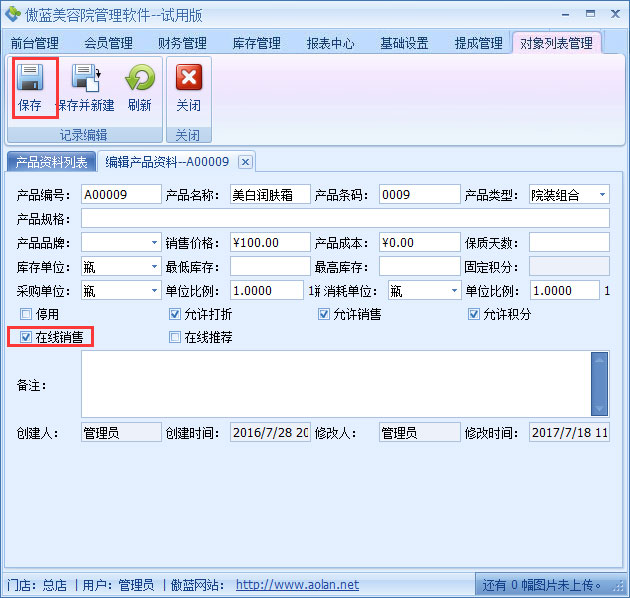
Task: Click the red 关闭 close icon
Action: click(x=188, y=77)
